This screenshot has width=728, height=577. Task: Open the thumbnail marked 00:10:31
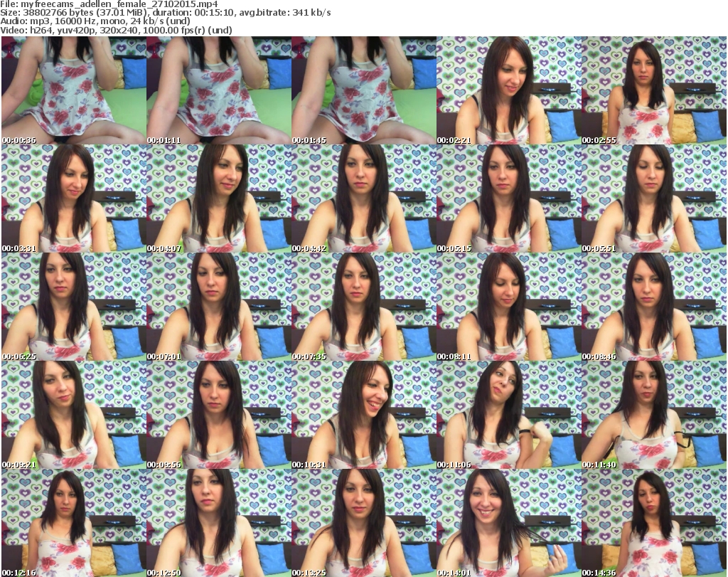point(363,415)
